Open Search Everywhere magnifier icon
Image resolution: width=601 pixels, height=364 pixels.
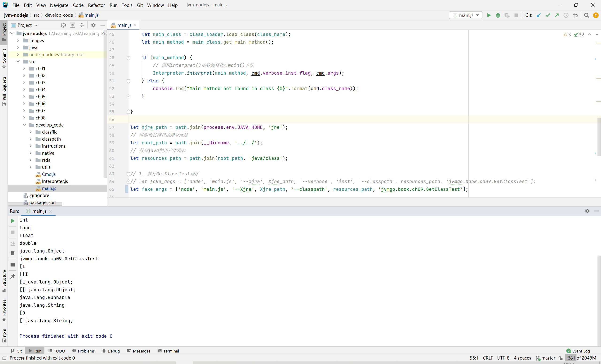(x=587, y=15)
